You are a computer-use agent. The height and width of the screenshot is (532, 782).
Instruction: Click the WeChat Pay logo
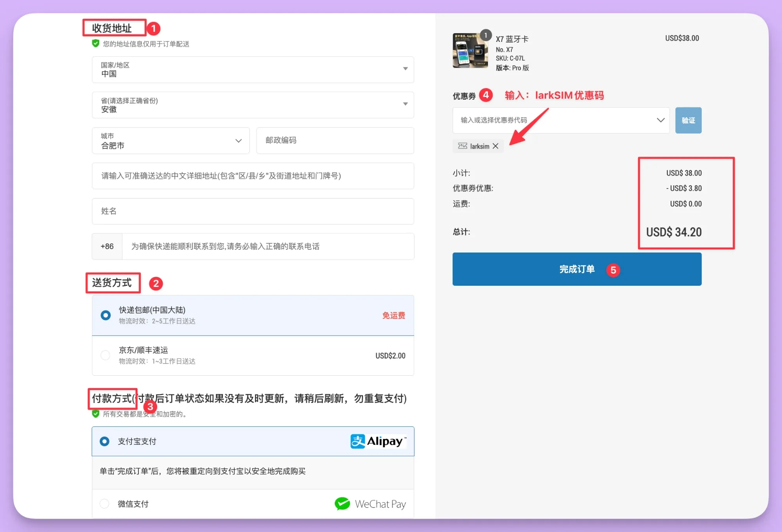point(370,504)
